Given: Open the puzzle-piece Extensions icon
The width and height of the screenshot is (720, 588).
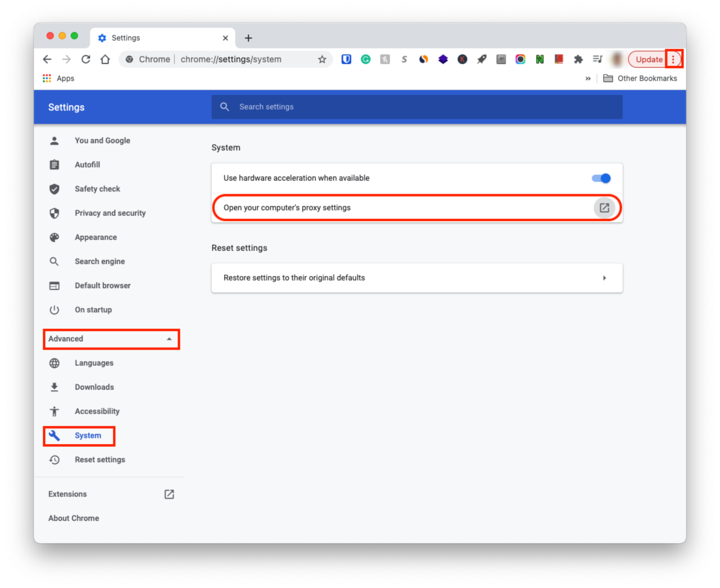Looking at the screenshot, I should (578, 59).
